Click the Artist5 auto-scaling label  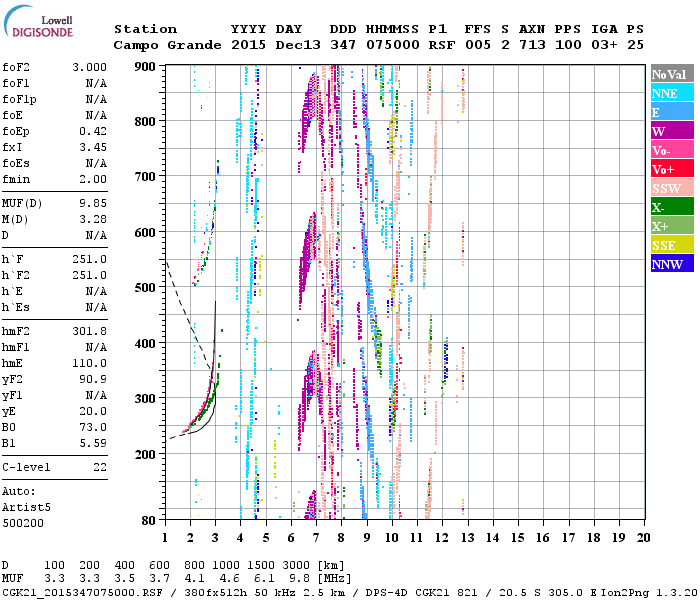[x=26, y=508]
